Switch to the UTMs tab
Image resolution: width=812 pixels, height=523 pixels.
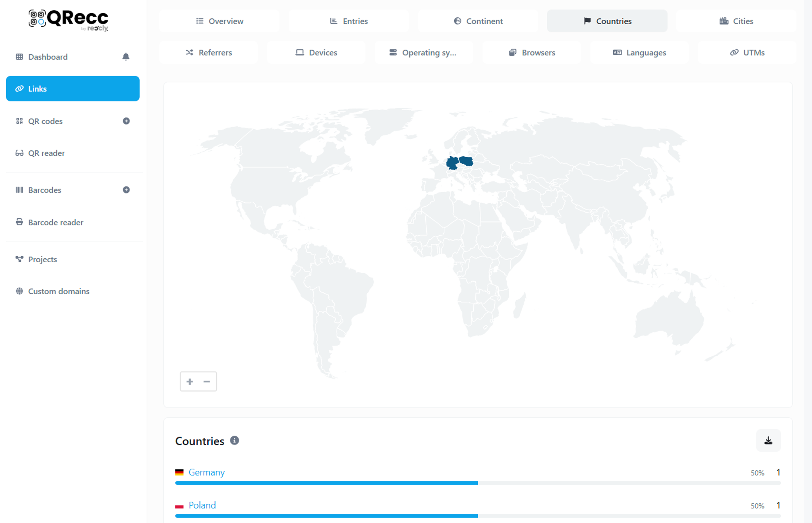[747, 53]
